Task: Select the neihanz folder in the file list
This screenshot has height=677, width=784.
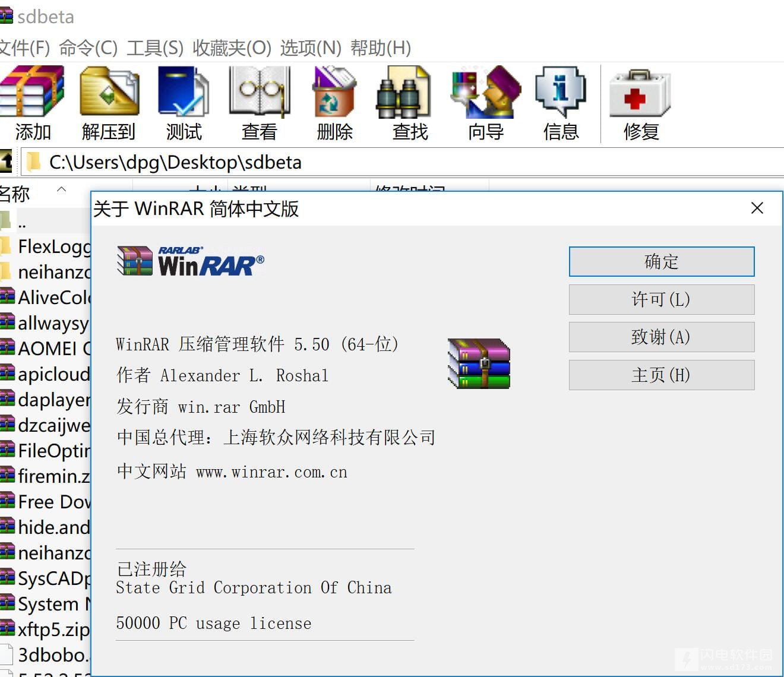Action: (45, 271)
